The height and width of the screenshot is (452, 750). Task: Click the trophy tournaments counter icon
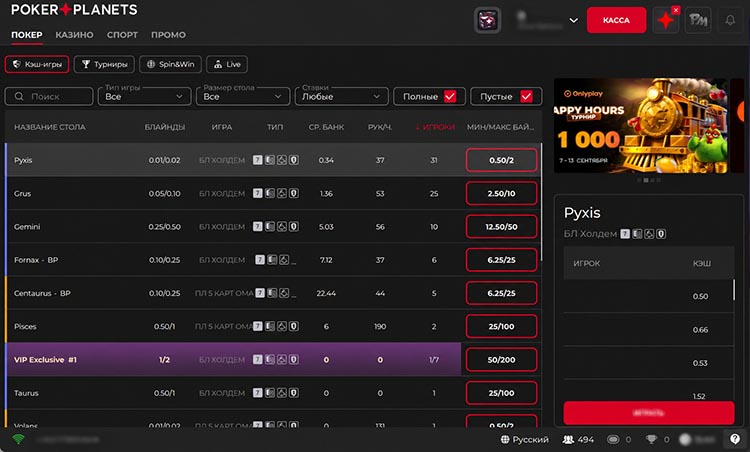coord(651,440)
